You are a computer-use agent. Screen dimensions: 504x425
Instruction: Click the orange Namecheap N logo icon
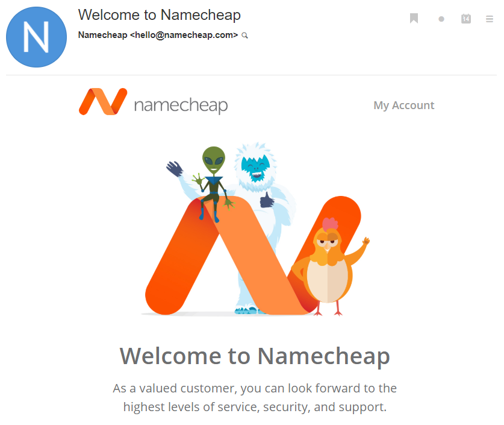pos(103,101)
